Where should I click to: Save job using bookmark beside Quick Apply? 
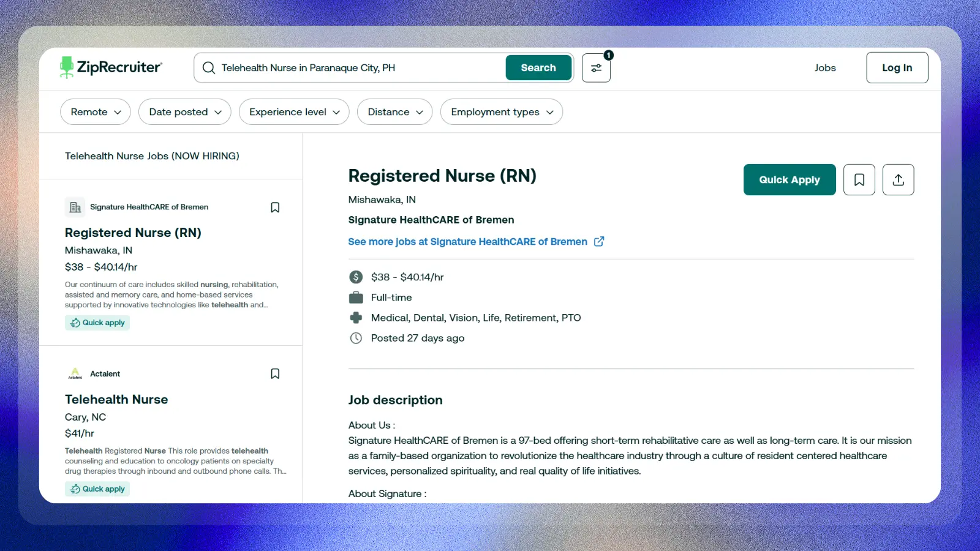pos(859,179)
